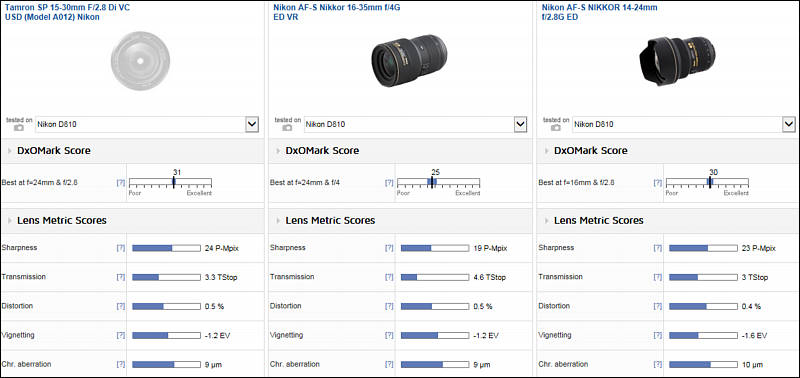Click Transmission help [?] in Tamron column
The width and height of the screenshot is (800, 378).
[120, 277]
